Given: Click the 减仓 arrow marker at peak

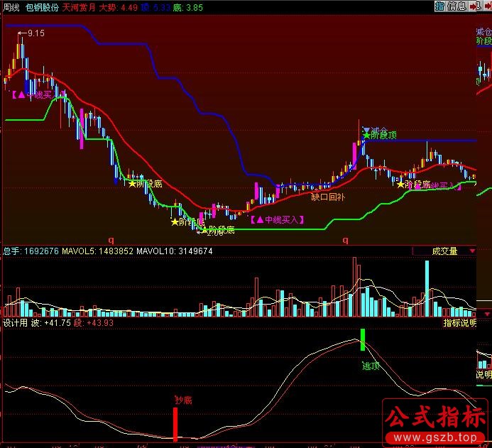Looking at the screenshot, I should [x=367, y=130].
